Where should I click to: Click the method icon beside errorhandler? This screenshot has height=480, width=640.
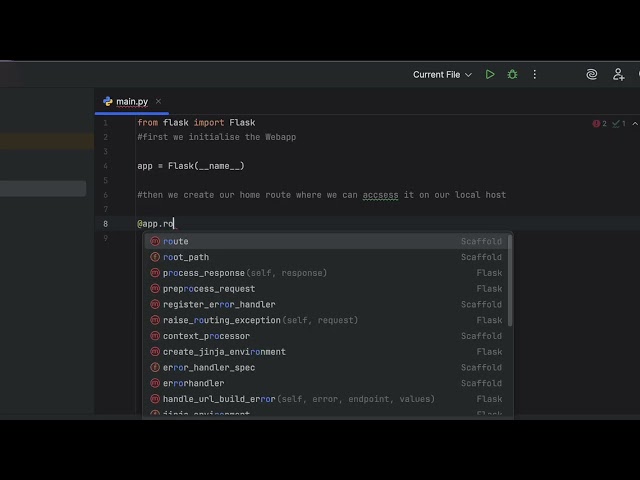click(155, 383)
